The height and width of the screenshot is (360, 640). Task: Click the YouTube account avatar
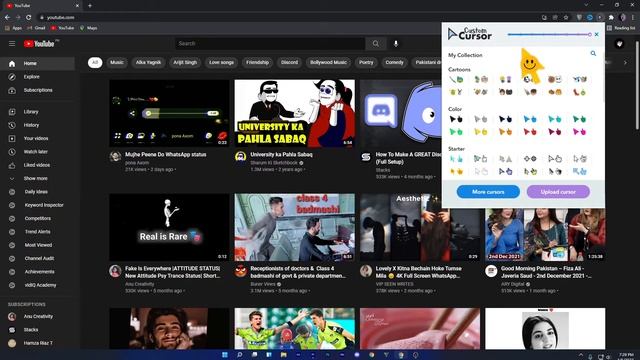pyautogui.click(x=620, y=44)
